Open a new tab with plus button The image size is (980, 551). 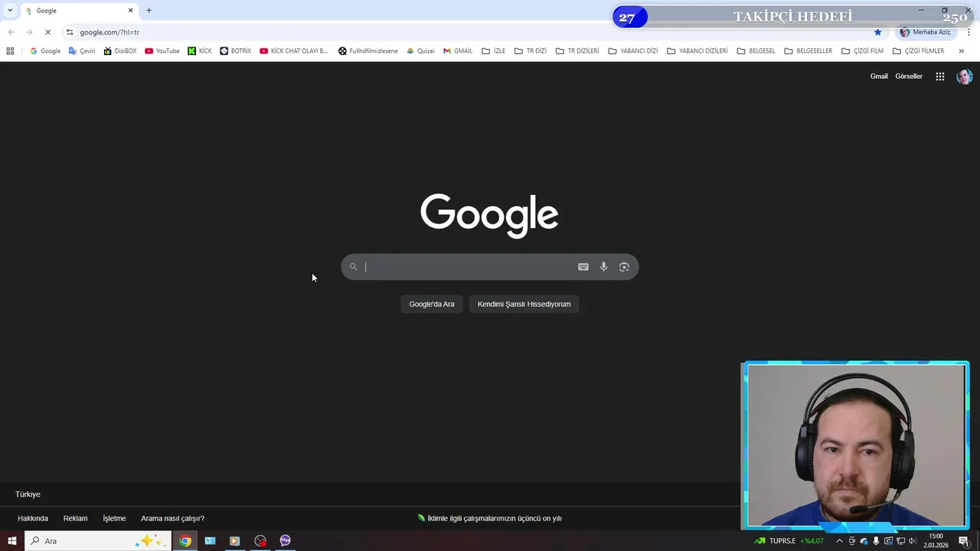(x=149, y=11)
